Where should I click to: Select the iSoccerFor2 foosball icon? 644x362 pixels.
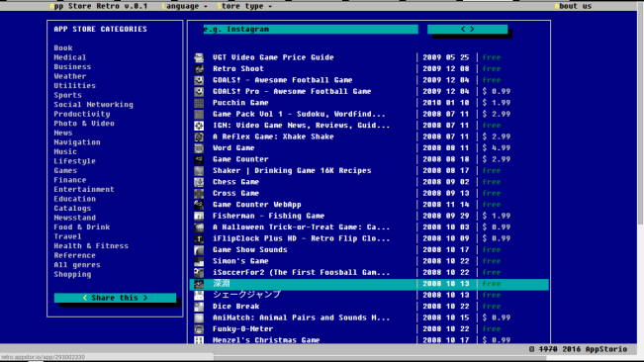199,273
